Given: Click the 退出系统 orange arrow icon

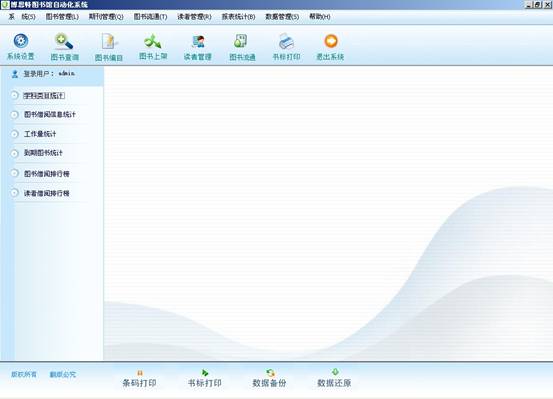Looking at the screenshot, I should (331, 41).
